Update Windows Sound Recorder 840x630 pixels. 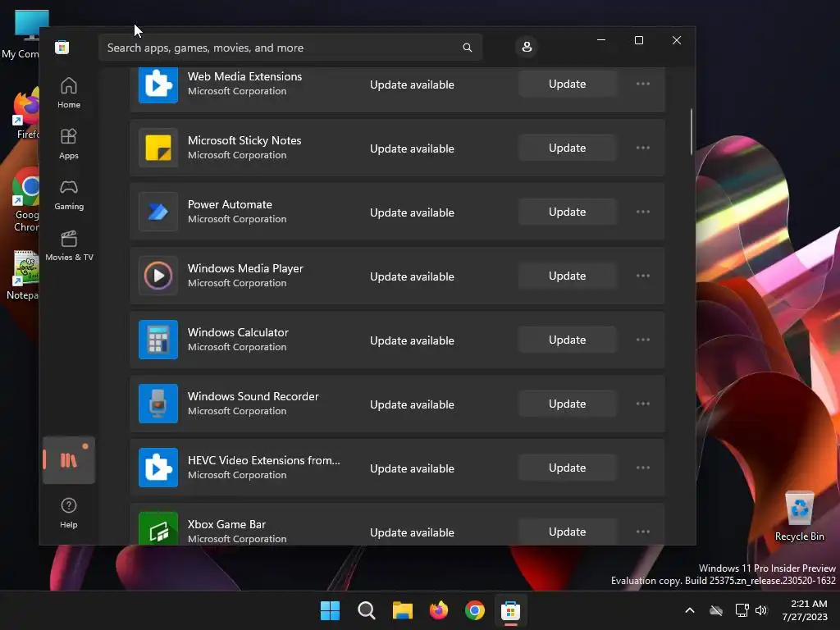(568, 404)
